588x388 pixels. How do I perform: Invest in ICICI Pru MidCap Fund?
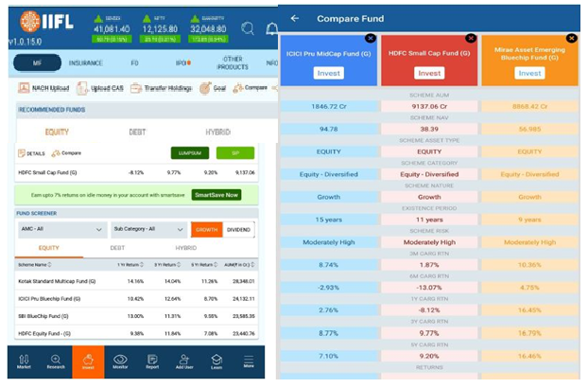tap(328, 73)
